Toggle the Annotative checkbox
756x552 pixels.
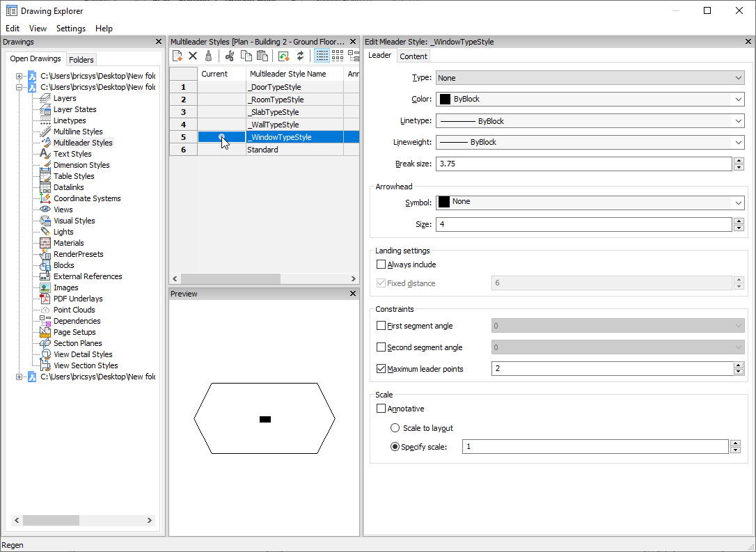pyautogui.click(x=381, y=409)
